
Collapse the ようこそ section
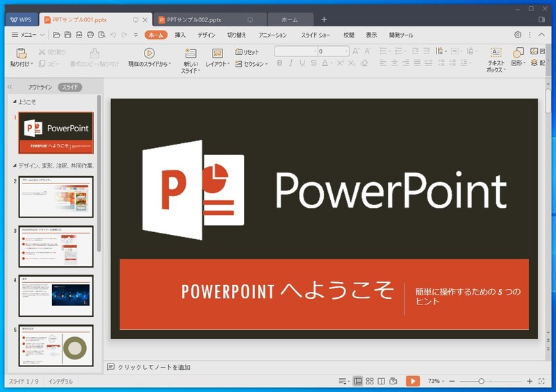pyautogui.click(x=15, y=101)
